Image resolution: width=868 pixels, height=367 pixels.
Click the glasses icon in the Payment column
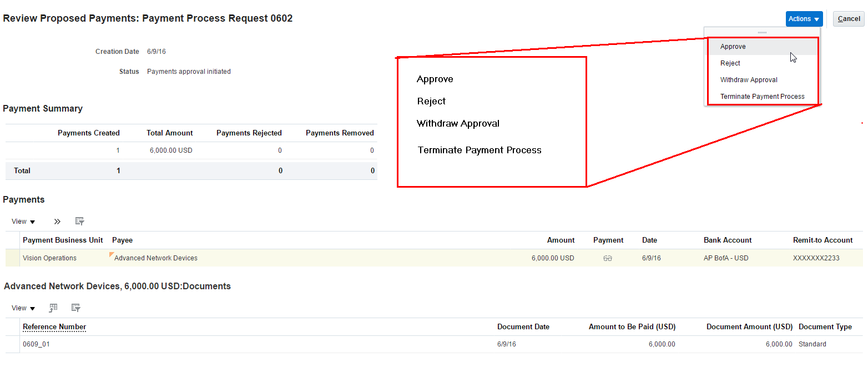[x=608, y=258]
